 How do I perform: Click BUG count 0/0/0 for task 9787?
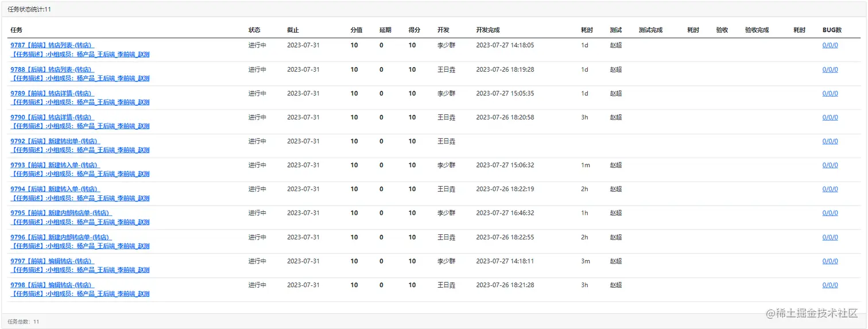click(x=830, y=45)
